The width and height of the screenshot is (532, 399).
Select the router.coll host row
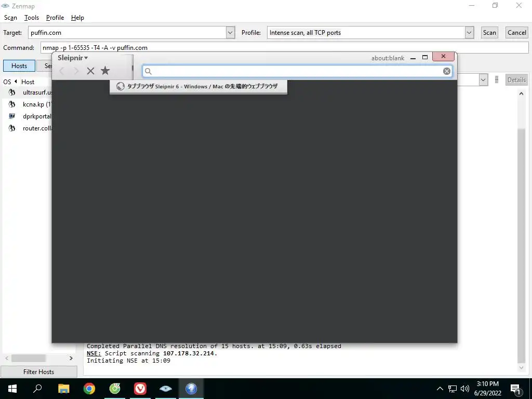27,128
